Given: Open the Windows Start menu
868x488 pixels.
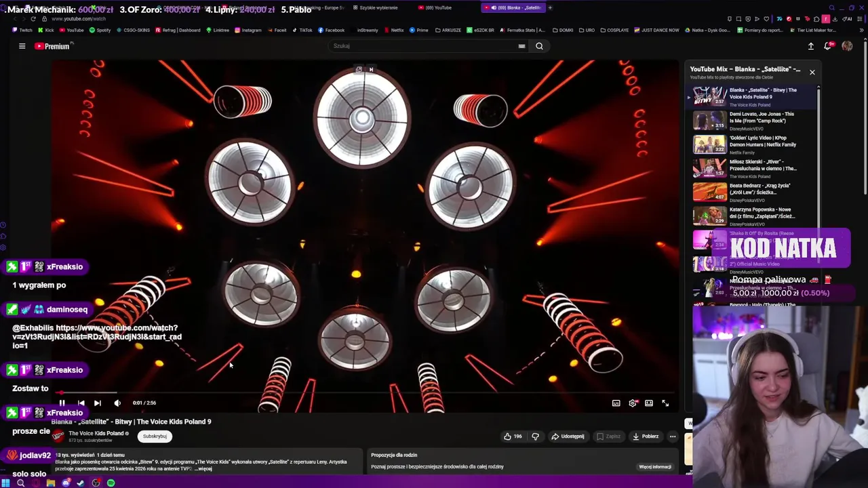Looking at the screenshot, I should click(5, 483).
